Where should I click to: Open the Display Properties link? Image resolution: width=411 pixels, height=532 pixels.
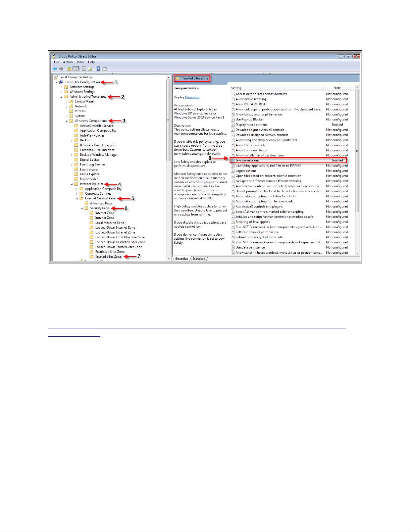click(192, 97)
